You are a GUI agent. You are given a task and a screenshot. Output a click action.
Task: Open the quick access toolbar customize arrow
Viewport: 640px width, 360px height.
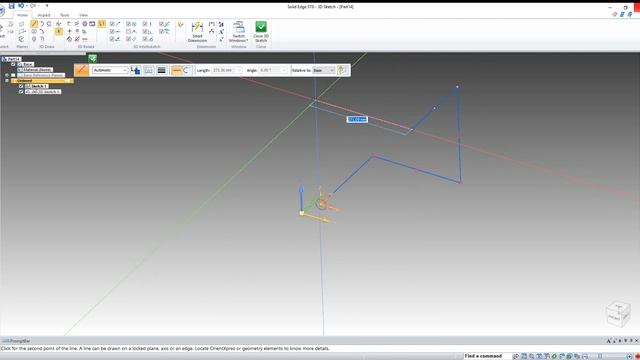pyautogui.click(x=47, y=6)
